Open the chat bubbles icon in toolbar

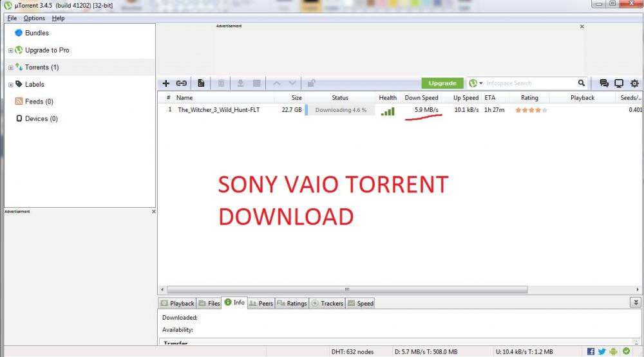click(604, 84)
